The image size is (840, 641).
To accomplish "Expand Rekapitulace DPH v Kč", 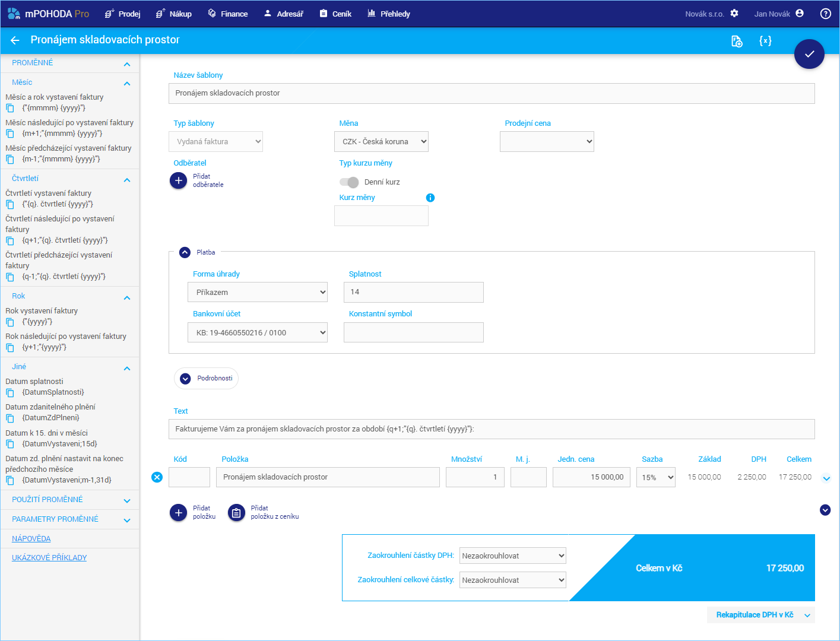I will pyautogui.click(x=761, y=615).
